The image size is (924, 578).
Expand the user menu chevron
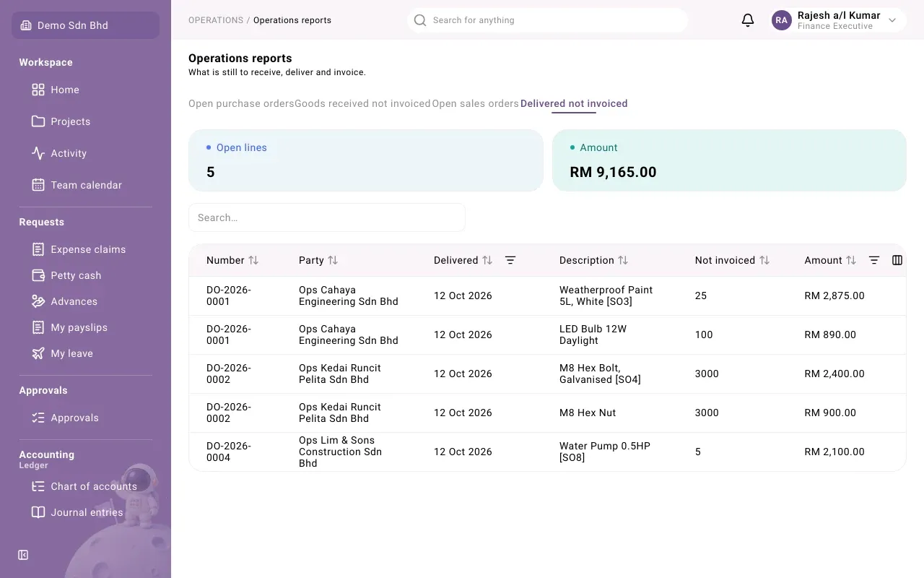coord(892,20)
